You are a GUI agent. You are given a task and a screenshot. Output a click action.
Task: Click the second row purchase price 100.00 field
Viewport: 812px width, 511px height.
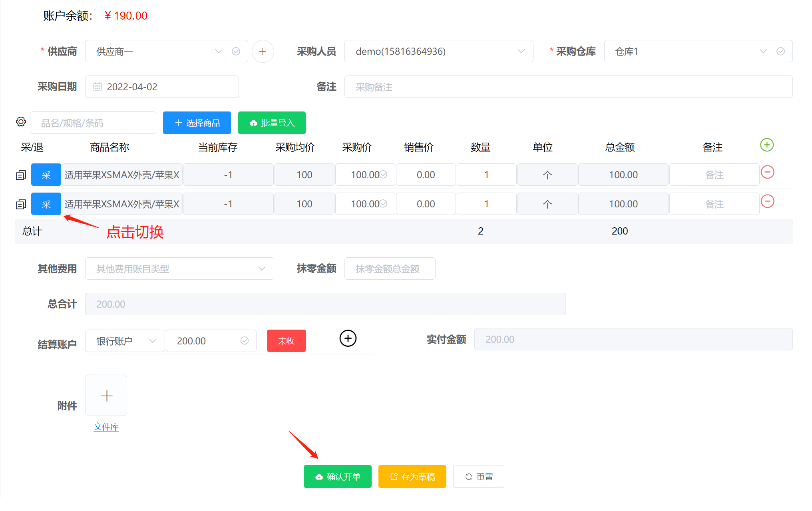point(365,204)
